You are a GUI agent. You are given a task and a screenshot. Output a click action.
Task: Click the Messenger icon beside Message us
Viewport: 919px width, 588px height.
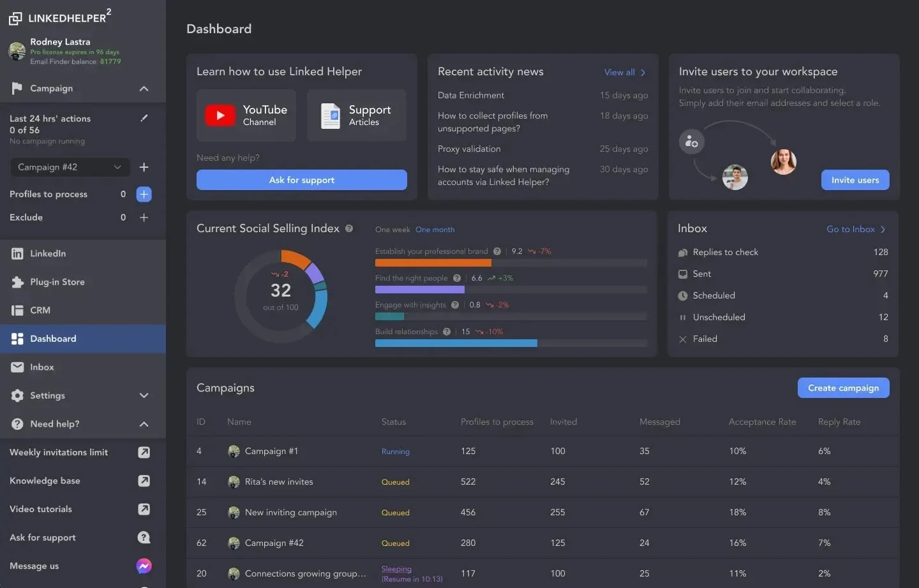tap(144, 566)
